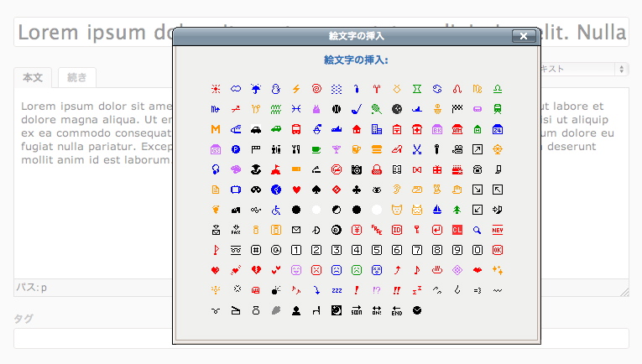The height and width of the screenshot is (364, 642).
Task: Insert the red yen sign emoji
Action: (x=357, y=230)
